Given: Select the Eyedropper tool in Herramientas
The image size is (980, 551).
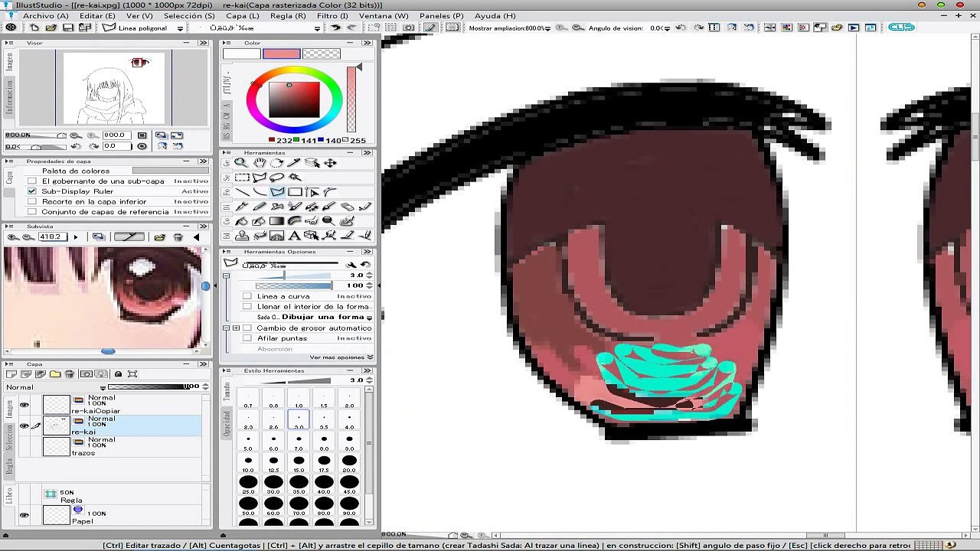Looking at the screenshot, I should point(294,162).
